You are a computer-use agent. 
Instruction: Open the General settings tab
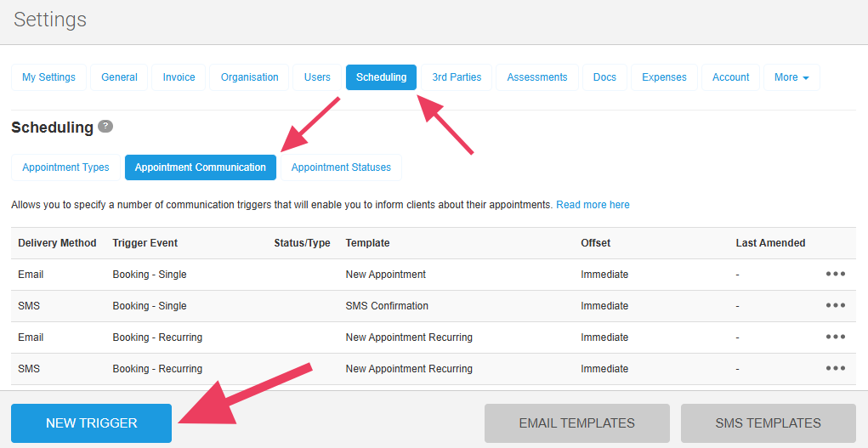[x=119, y=77]
